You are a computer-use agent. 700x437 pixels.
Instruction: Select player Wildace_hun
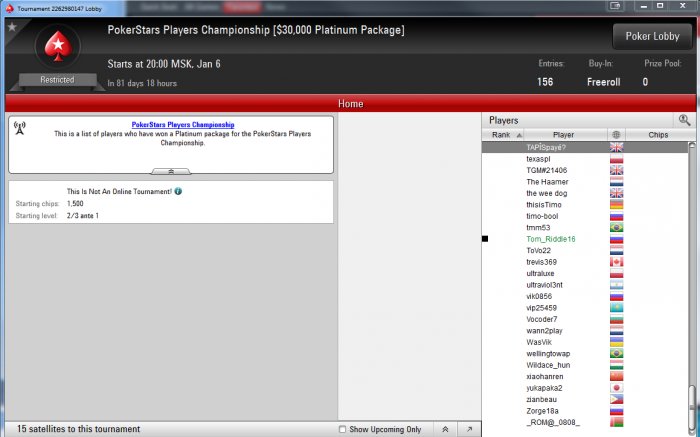548,365
